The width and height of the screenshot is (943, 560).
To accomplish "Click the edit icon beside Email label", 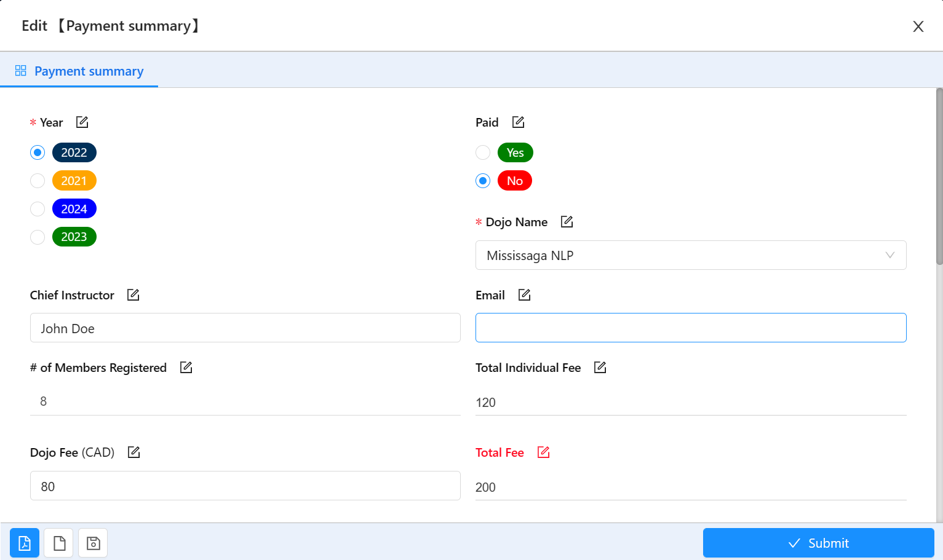I will tap(525, 294).
